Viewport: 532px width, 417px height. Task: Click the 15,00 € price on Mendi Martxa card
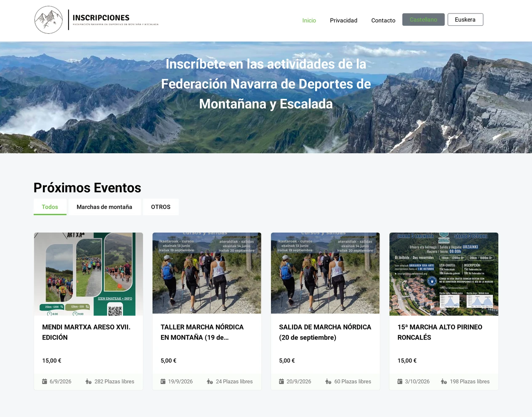tap(52, 361)
